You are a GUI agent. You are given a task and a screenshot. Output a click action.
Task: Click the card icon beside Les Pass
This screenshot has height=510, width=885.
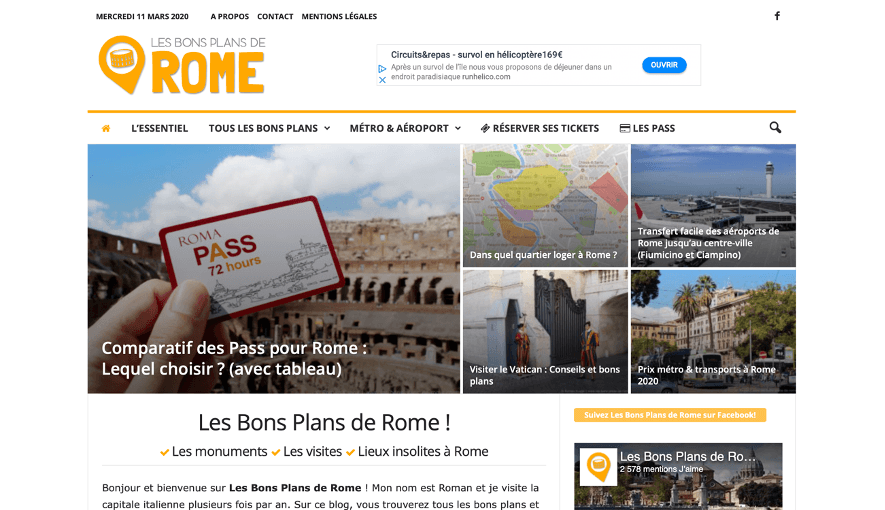625,129
